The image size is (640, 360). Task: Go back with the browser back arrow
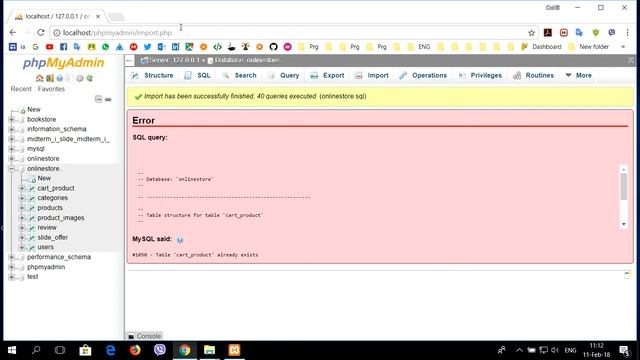(13, 32)
